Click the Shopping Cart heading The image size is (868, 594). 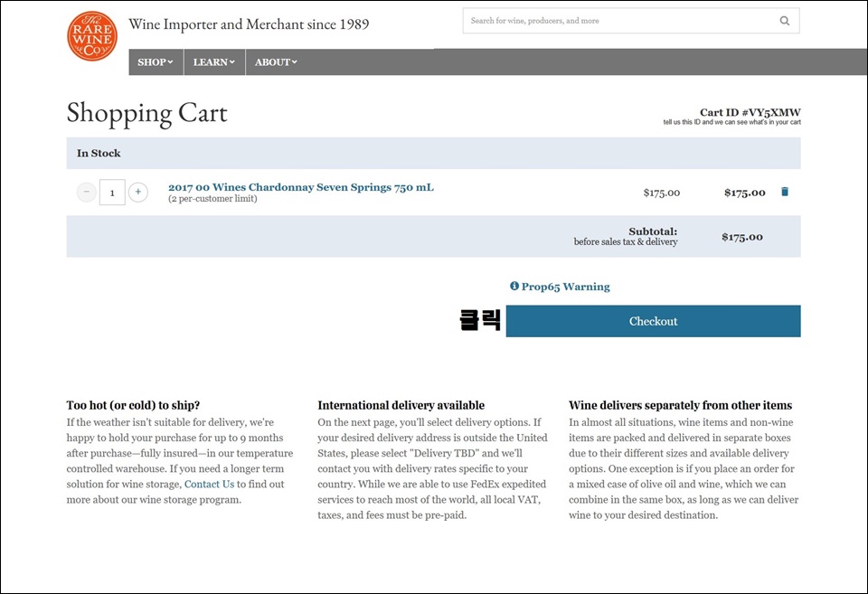point(146,114)
